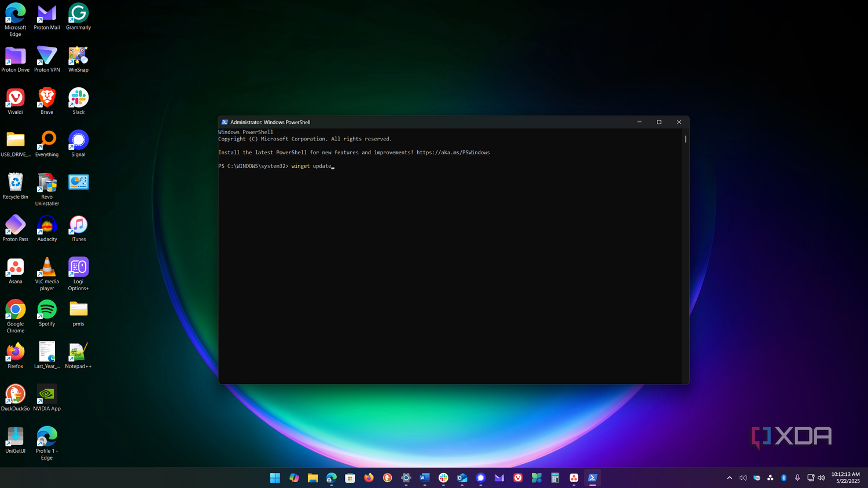Open Microsoft Store from the taskbar
The height and width of the screenshot is (488, 868).
(350, 478)
